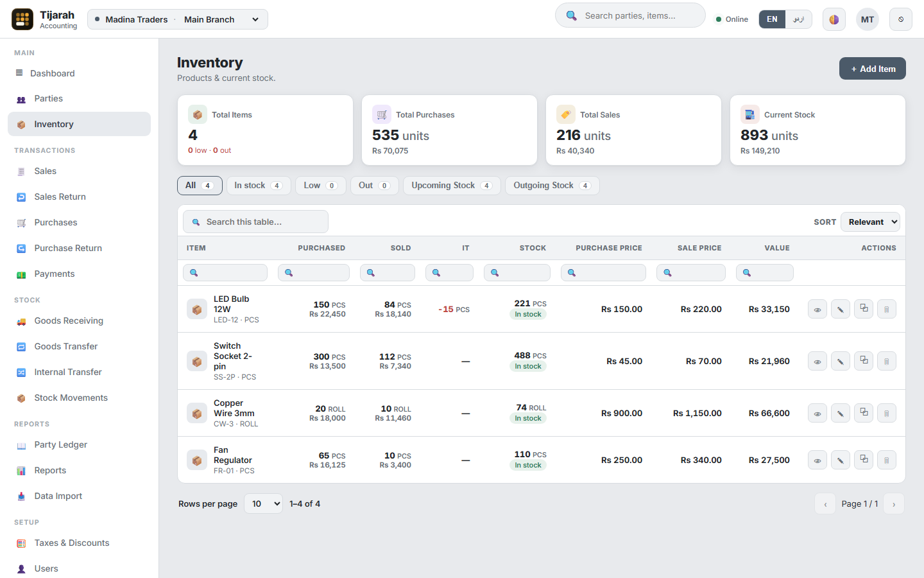This screenshot has height=578, width=924.
Task: Edit the Switch Socket 2-pin item
Action: (x=840, y=361)
